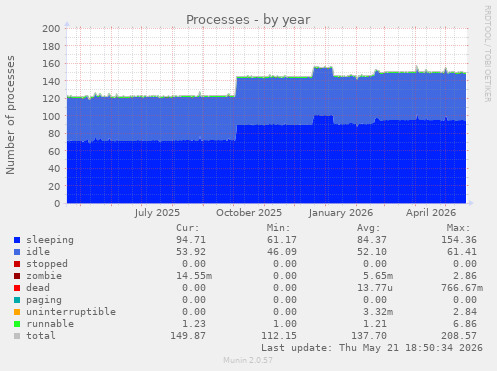The image size is (497, 371).
Task: Click the 'Max:' column header
Action: click(x=458, y=228)
